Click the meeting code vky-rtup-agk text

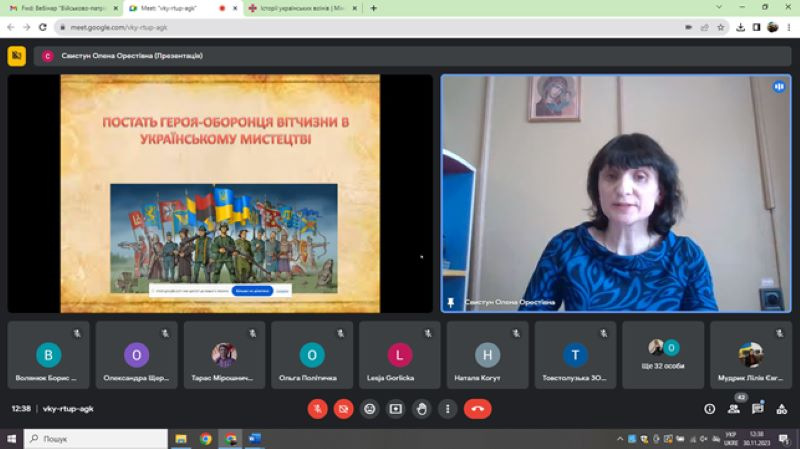68,409
